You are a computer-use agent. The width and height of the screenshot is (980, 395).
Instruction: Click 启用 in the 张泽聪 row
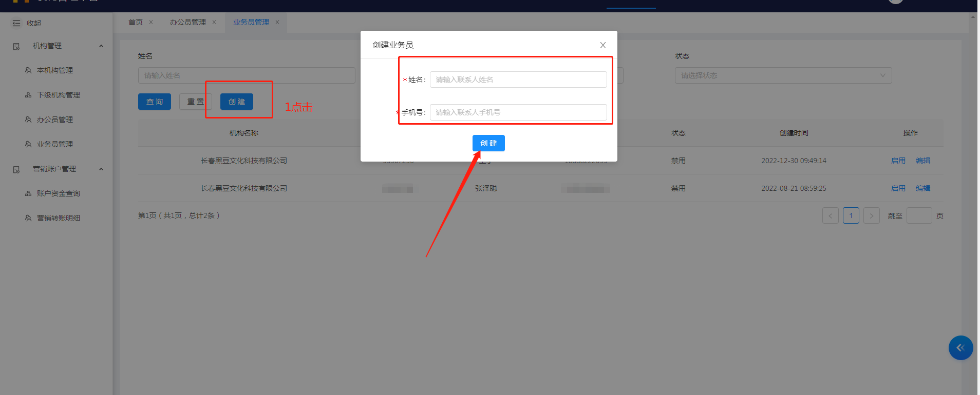pos(898,188)
